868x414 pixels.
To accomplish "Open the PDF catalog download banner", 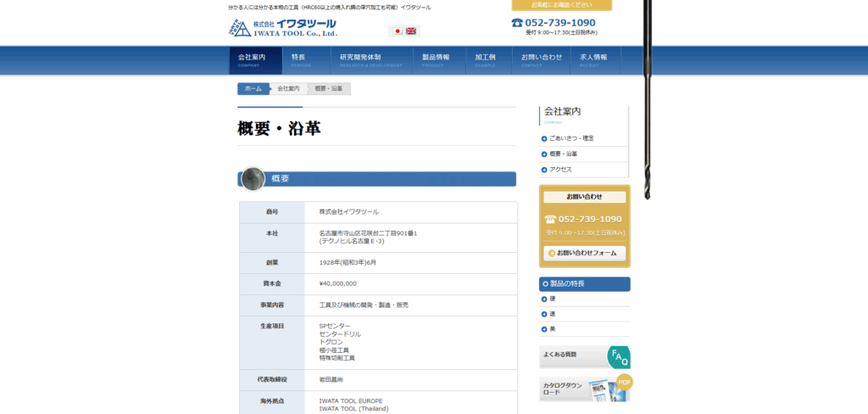I will click(586, 389).
